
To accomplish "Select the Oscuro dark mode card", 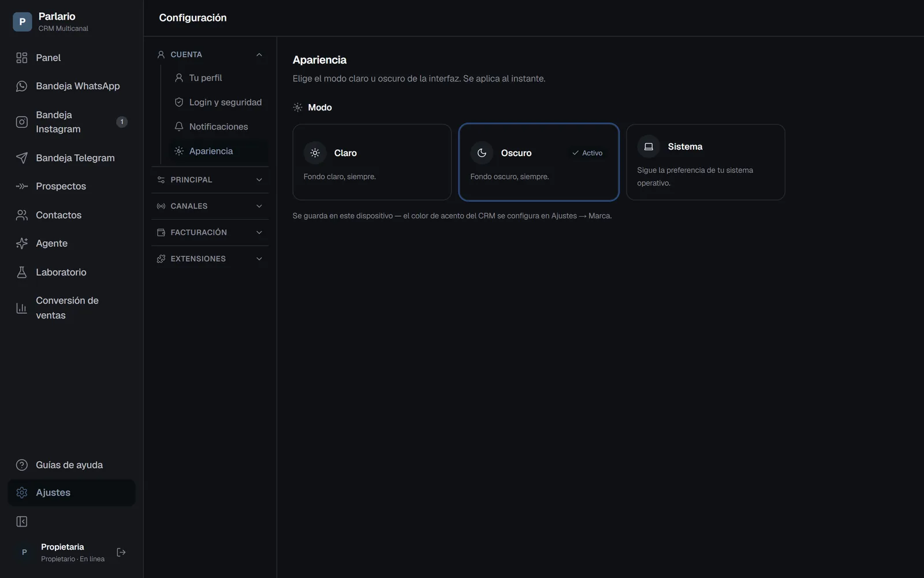I will click(x=539, y=162).
